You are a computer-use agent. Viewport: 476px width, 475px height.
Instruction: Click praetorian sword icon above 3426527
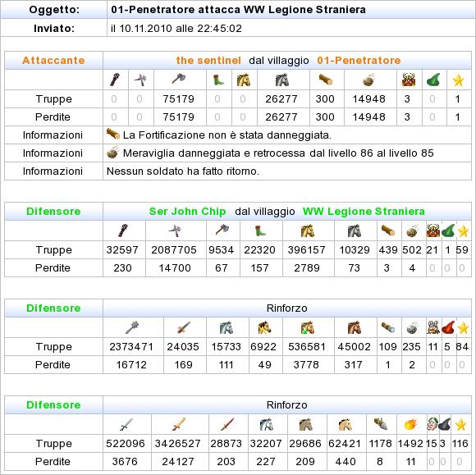click(179, 424)
